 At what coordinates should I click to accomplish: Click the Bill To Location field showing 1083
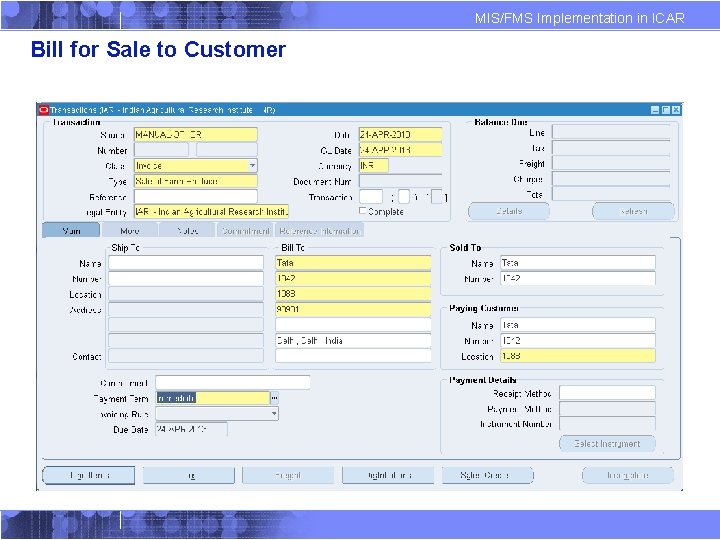pyautogui.click(x=353, y=293)
